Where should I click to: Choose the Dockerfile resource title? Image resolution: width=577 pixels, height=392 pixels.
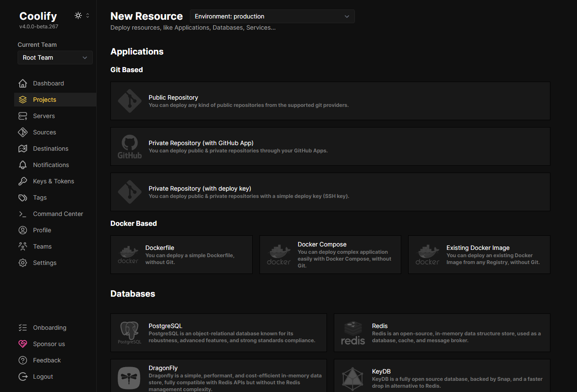click(160, 248)
